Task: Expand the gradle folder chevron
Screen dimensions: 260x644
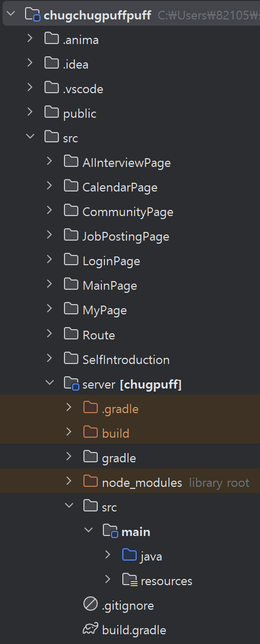Action: [x=69, y=457]
